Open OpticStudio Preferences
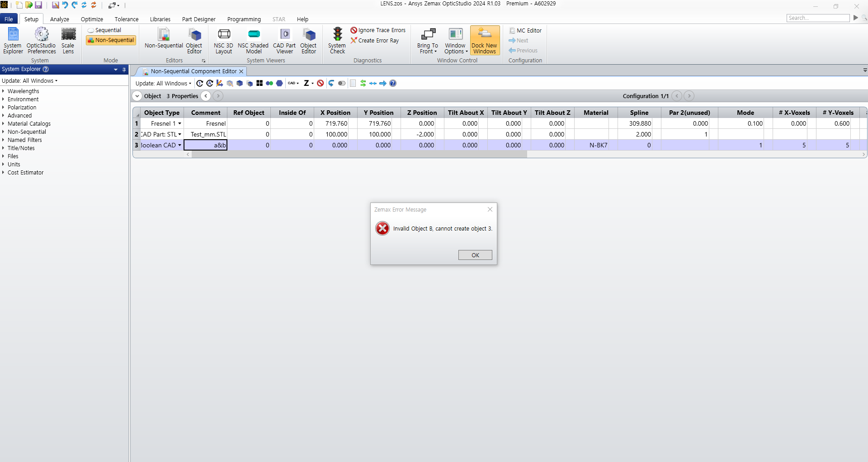Viewport: 868px width, 462px height. coord(41,41)
